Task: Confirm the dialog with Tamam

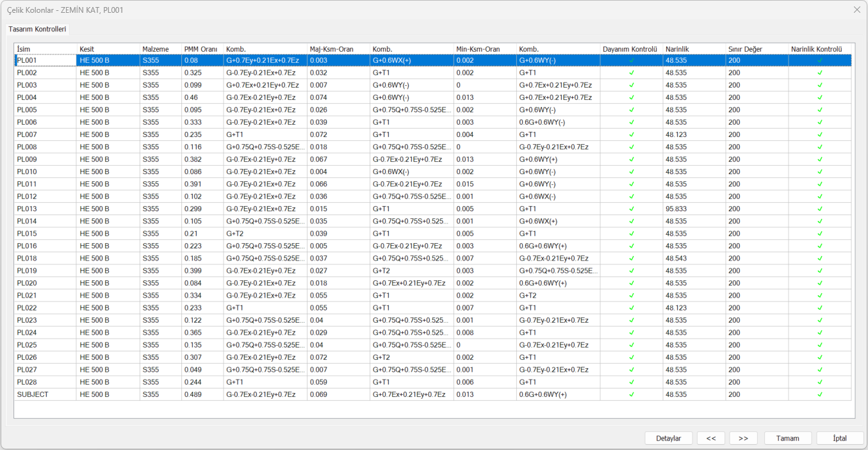Action: point(787,438)
